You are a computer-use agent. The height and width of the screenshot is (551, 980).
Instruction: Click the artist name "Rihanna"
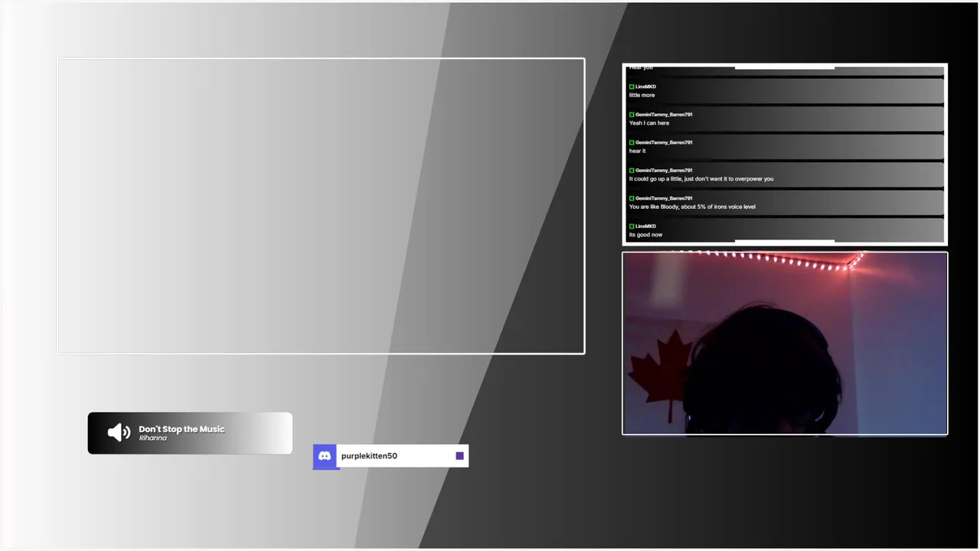tap(152, 439)
